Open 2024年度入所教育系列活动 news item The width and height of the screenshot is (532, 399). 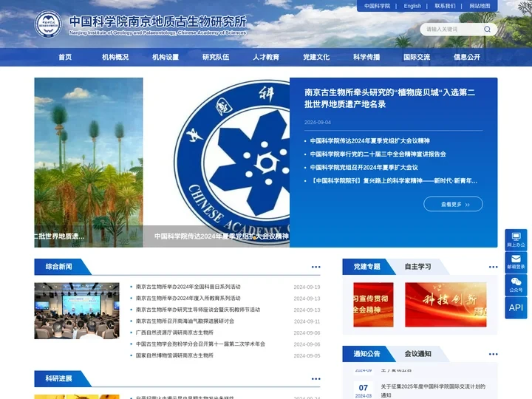188,299
